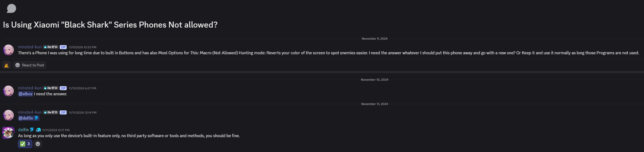
Task: Open minsted-kun's avatar on the 12:14 PM message
Action: coord(8,115)
